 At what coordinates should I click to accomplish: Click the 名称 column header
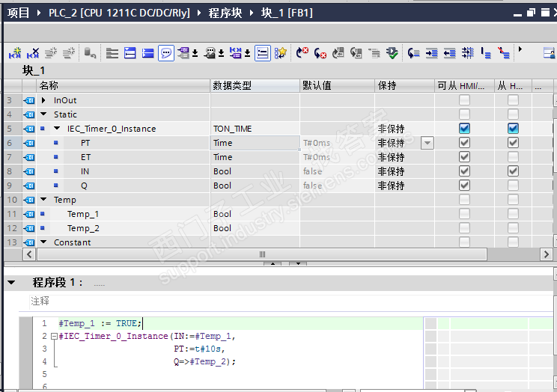tap(124, 85)
